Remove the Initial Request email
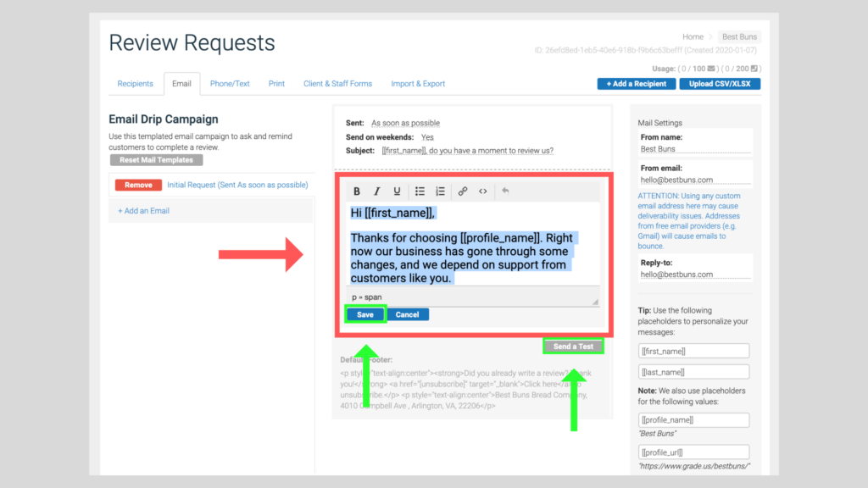 pyautogui.click(x=138, y=185)
